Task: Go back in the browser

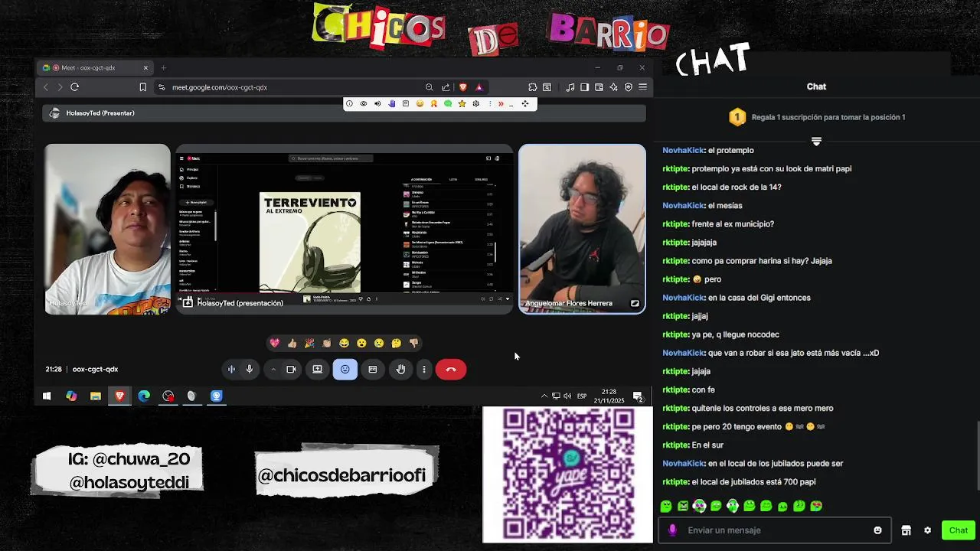Action: [46, 87]
